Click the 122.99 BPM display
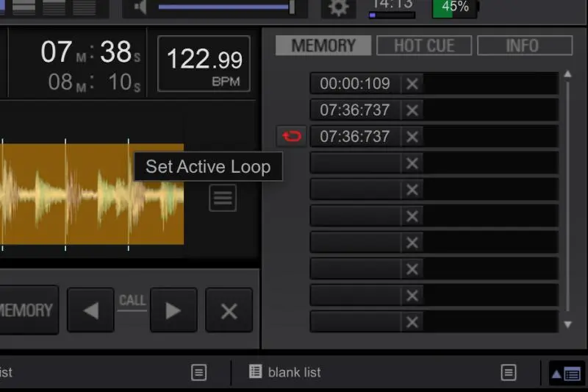Viewport: 588px width, 392px height. click(204, 64)
